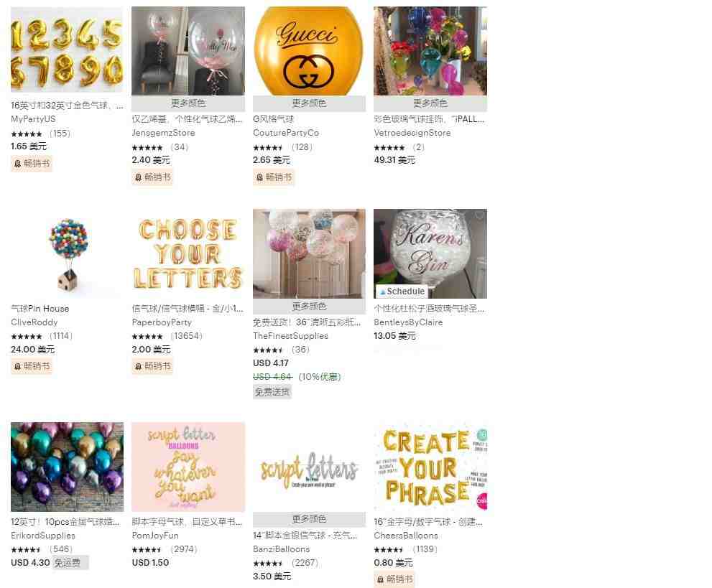This screenshot has width=712, height=588.
Task: Click more colors bar under Gucci balloon
Action: 309,103
